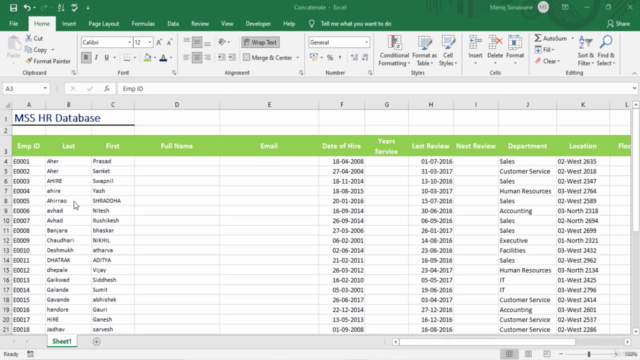Toggle Wrap Text on
Image resolution: width=640 pixels, height=360 pixels.
coord(260,42)
